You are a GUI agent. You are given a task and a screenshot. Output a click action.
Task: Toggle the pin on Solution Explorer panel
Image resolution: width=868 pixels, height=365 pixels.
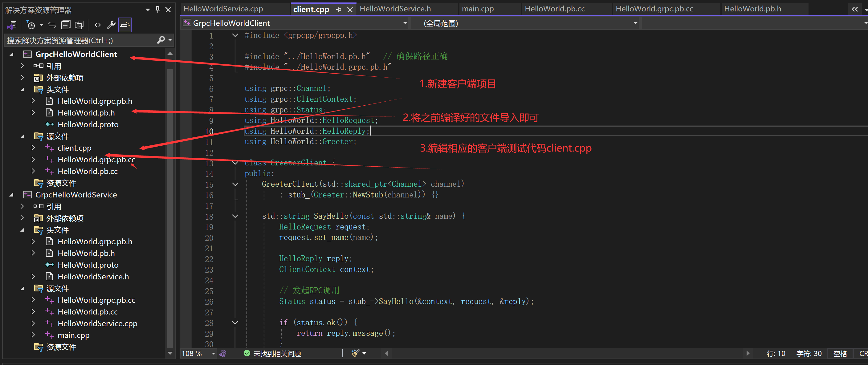[x=158, y=10]
